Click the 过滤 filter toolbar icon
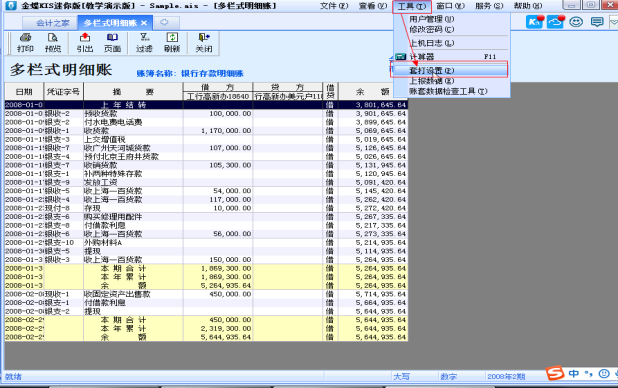Image resolution: width=618 pixels, height=388 pixels. click(144, 43)
